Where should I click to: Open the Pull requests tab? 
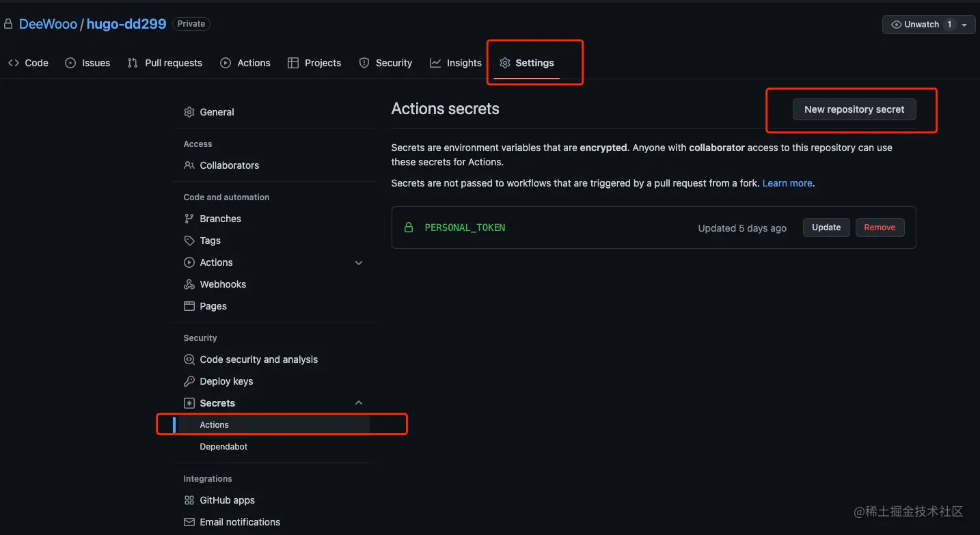pos(165,63)
